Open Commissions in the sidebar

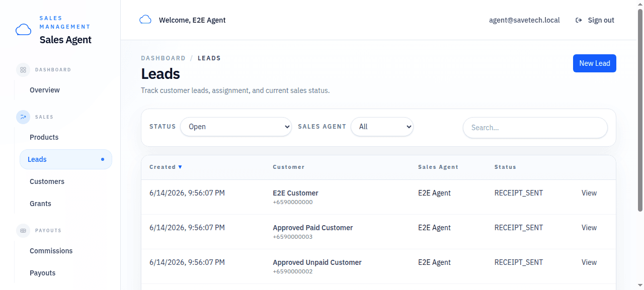[51, 251]
